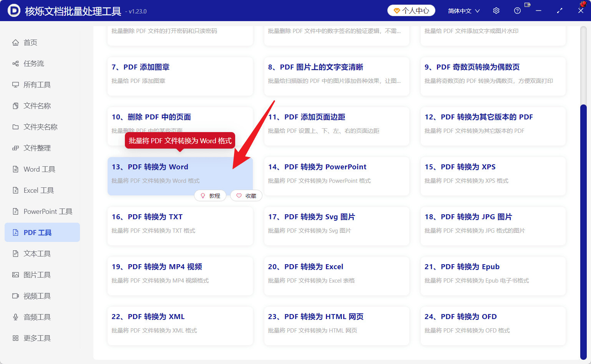Open PDF 图片上的文字变清晰 tool
Viewport: 591px width, 364px height.
tap(337, 76)
